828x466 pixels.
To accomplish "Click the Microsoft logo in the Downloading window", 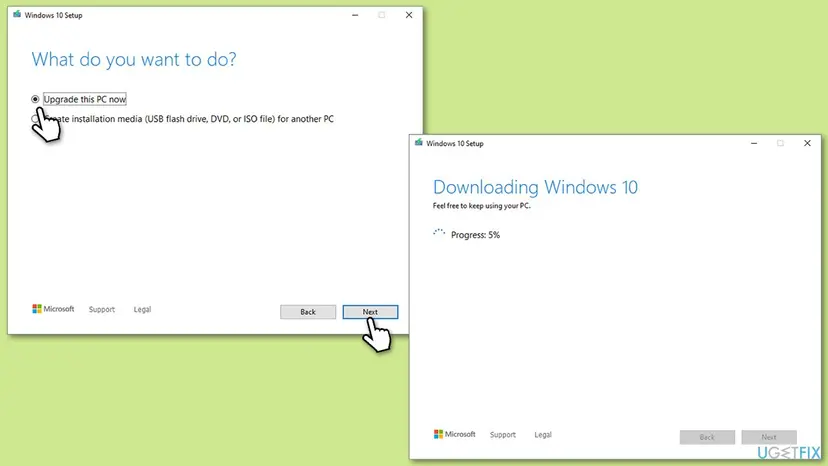I will [x=455, y=434].
